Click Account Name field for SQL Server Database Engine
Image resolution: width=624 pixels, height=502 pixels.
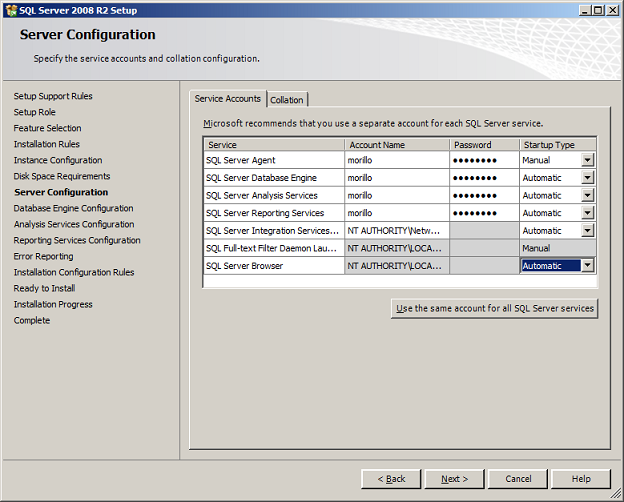click(397, 178)
